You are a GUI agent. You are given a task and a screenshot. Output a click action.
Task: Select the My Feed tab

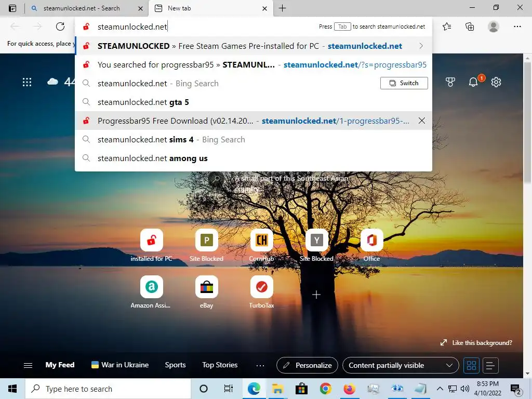60,365
